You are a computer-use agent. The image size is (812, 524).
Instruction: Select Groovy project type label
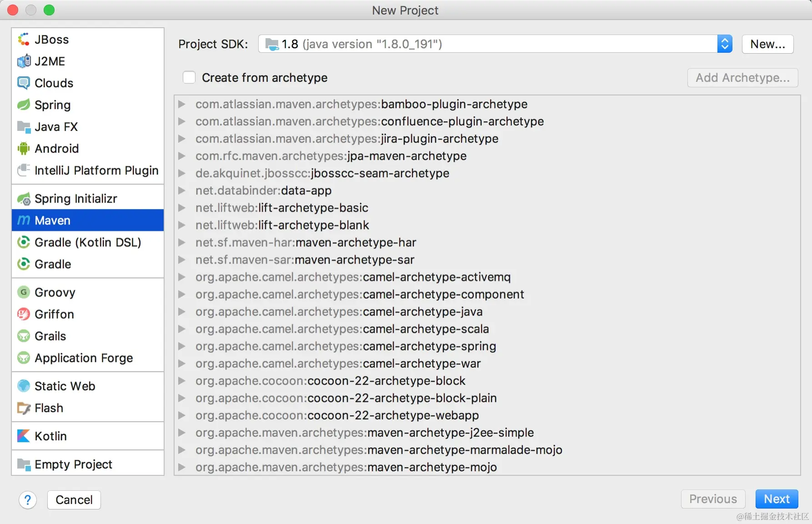pos(55,292)
